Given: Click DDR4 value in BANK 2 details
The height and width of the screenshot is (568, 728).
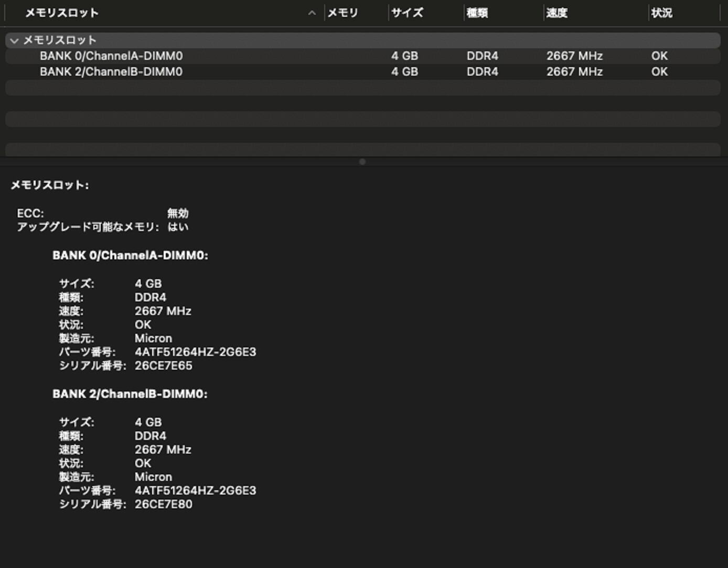Looking at the screenshot, I should [151, 436].
